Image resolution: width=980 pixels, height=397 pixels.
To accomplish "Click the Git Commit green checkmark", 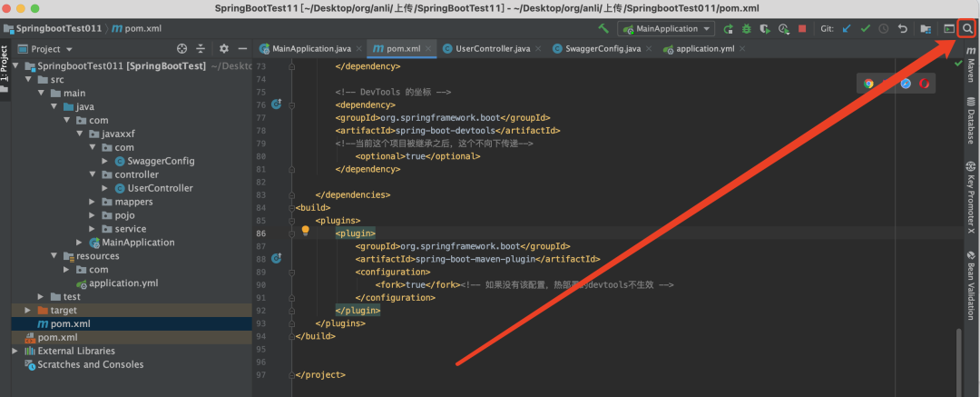I will point(865,29).
